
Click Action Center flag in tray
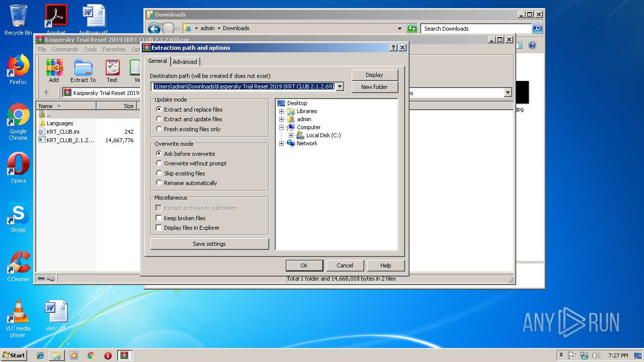coord(572,355)
